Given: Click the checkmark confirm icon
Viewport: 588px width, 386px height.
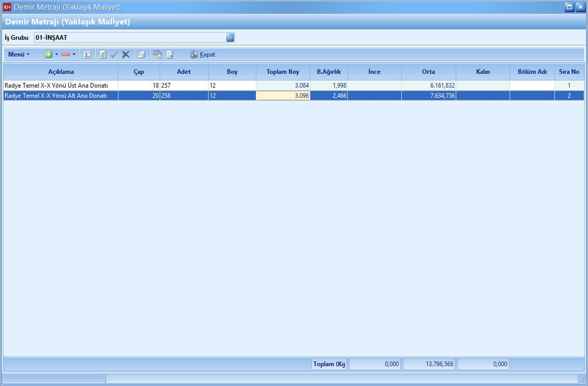Looking at the screenshot, I should (114, 54).
